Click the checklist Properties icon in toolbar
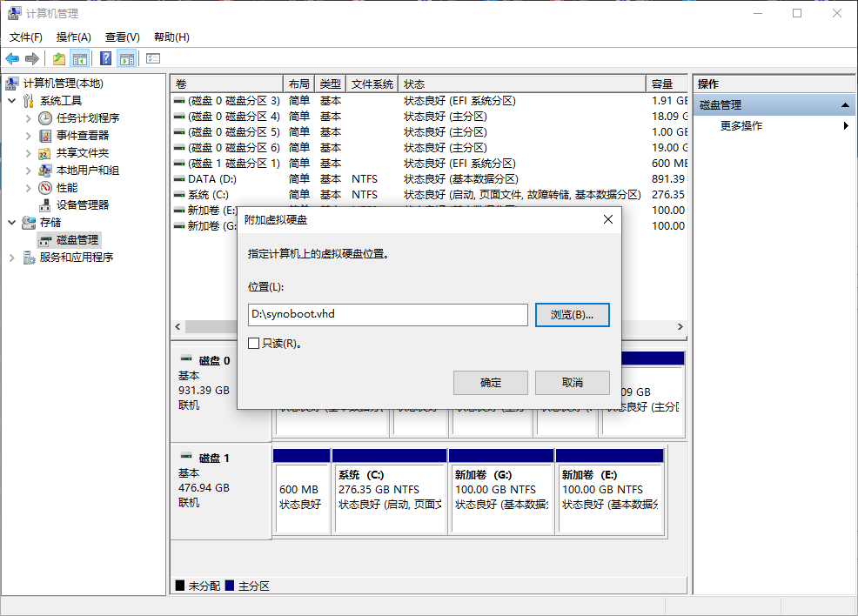The width and height of the screenshot is (858, 616). pos(153,58)
